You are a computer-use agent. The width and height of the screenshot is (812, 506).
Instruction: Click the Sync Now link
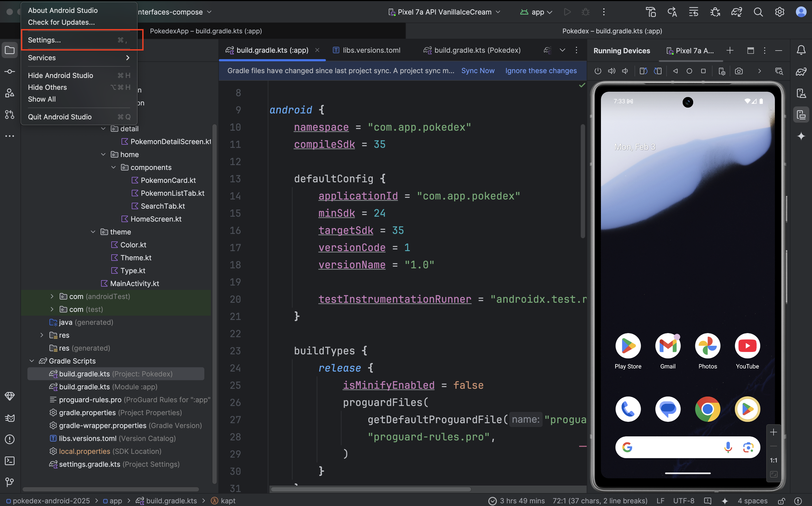(478, 71)
